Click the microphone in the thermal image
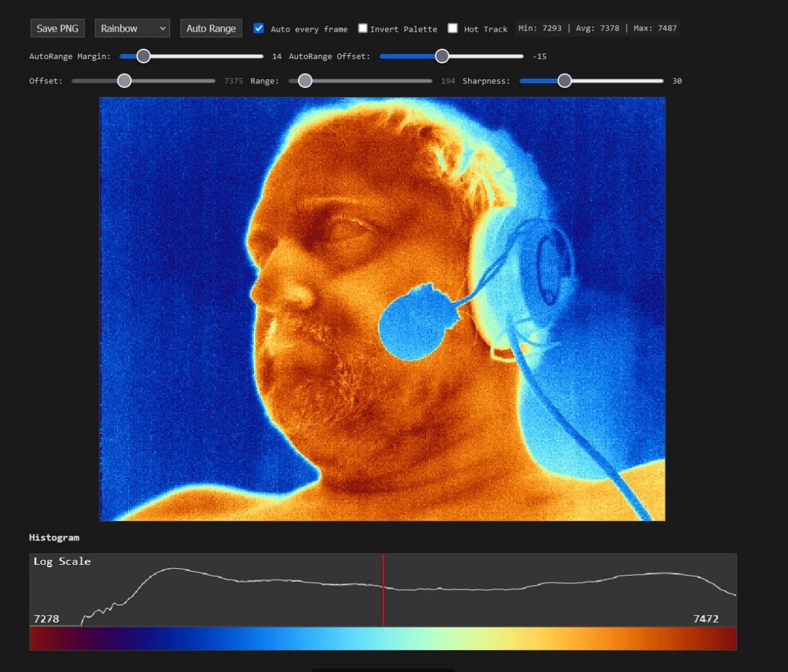 [x=416, y=324]
